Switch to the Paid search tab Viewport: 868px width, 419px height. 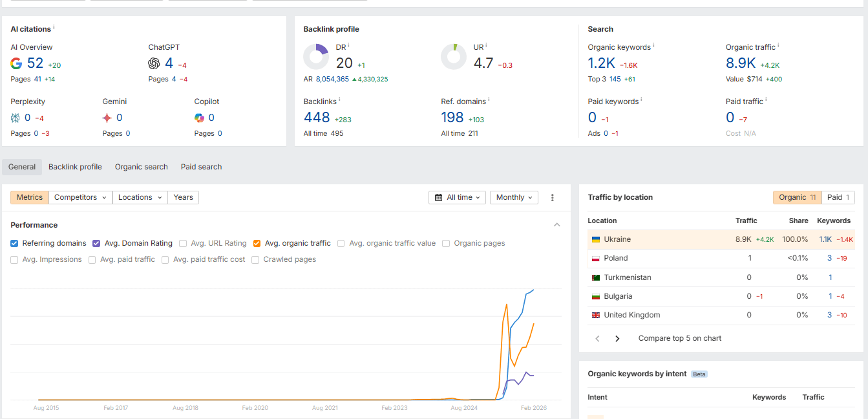coord(201,167)
